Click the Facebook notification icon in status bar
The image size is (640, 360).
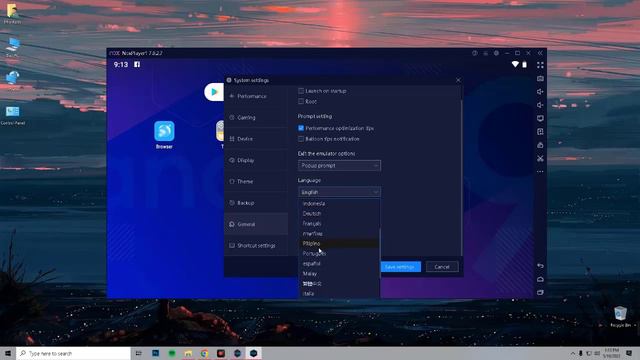(137, 64)
